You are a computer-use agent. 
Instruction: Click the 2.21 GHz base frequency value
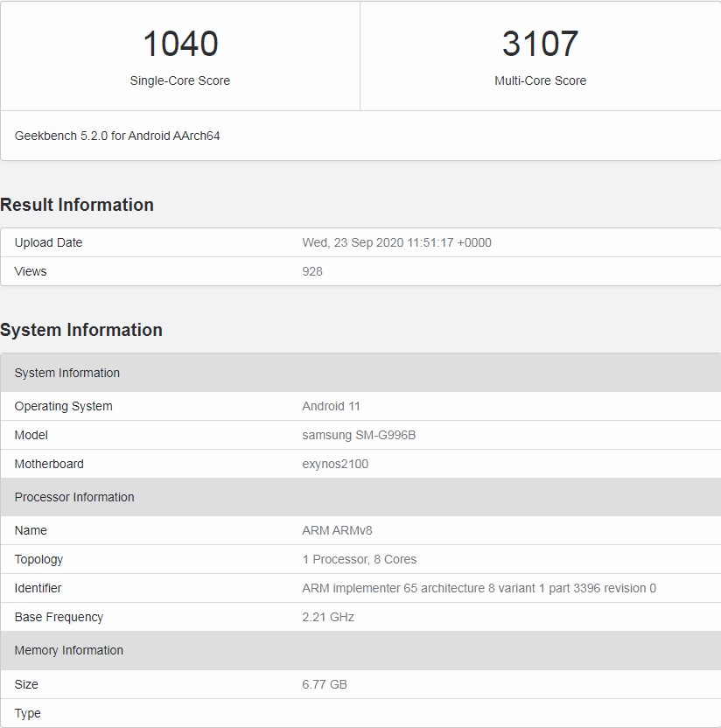point(328,617)
